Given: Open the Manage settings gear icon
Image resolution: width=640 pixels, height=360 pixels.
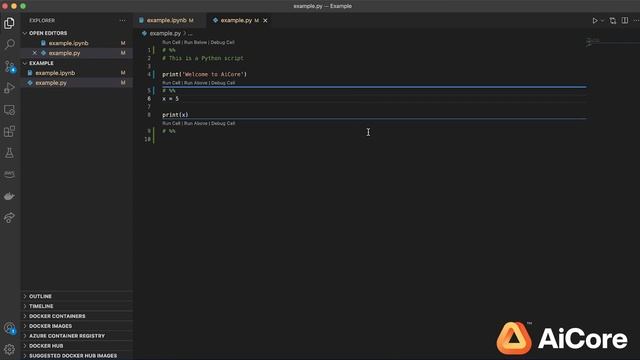Looking at the screenshot, I should [9, 349].
